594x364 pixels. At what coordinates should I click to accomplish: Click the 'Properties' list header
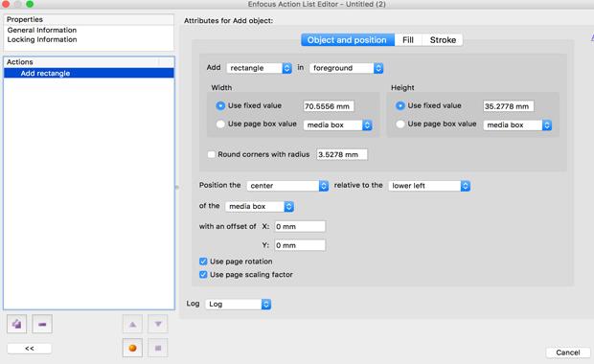89,19
